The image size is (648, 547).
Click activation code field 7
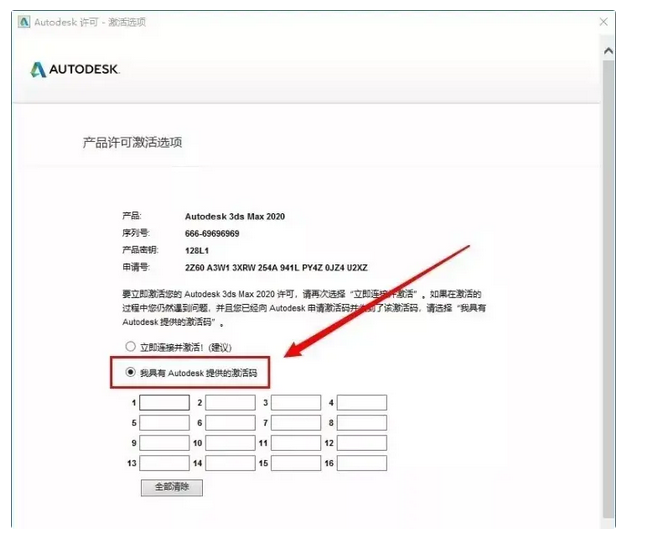[x=296, y=423]
